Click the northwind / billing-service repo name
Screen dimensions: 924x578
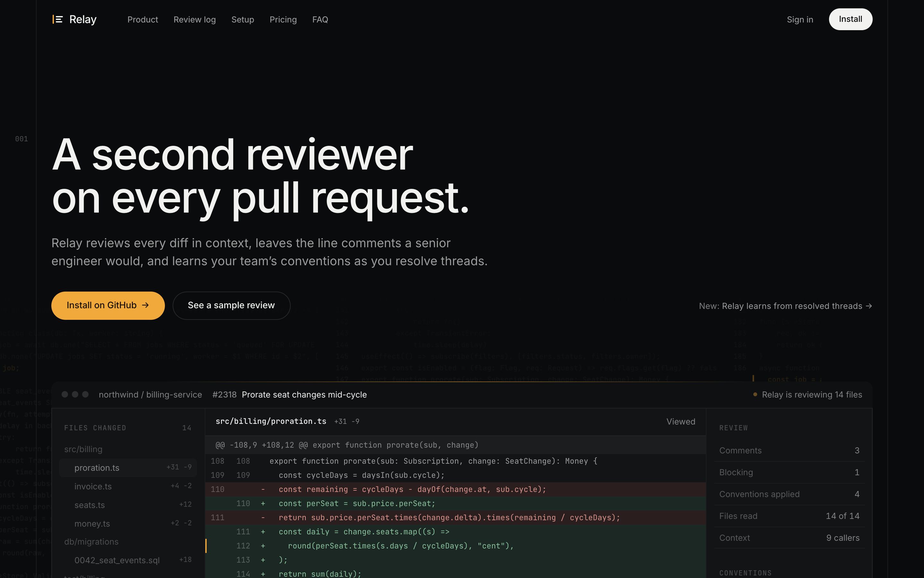pos(150,395)
